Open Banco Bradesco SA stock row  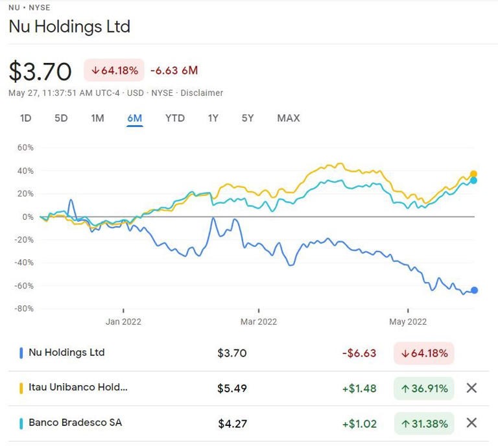point(75,423)
